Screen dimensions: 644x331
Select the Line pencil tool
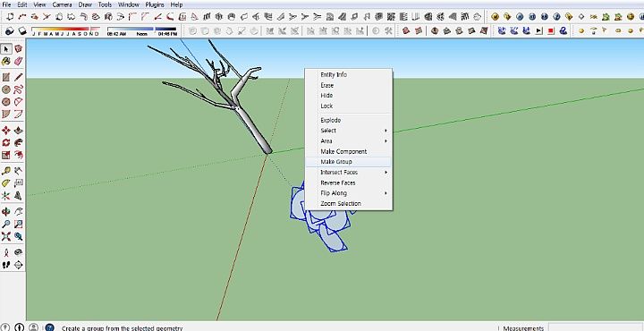coord(19,77)
